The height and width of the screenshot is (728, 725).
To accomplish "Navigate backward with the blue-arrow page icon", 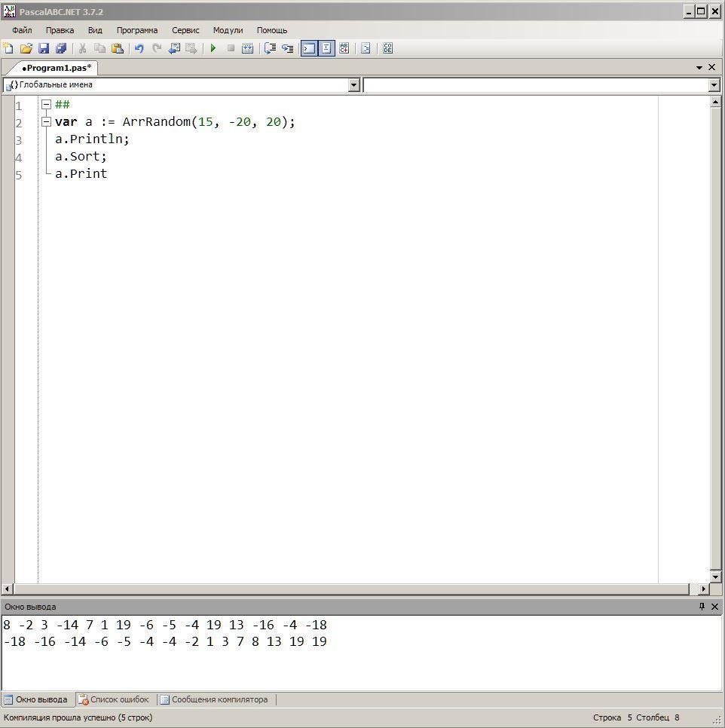I will pos(174,48).
